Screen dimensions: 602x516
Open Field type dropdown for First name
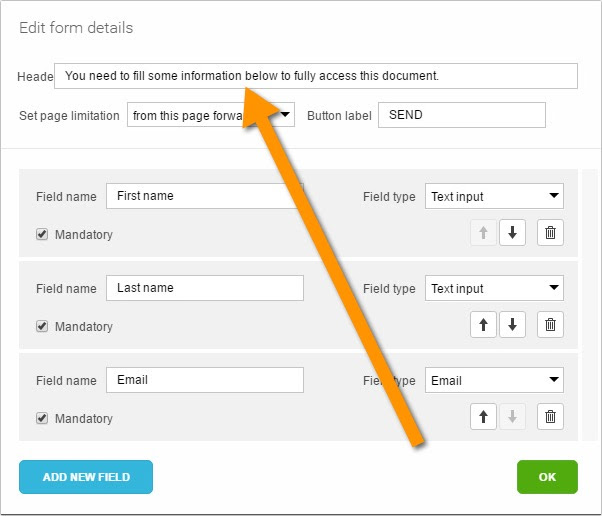[x=494, y=196]
